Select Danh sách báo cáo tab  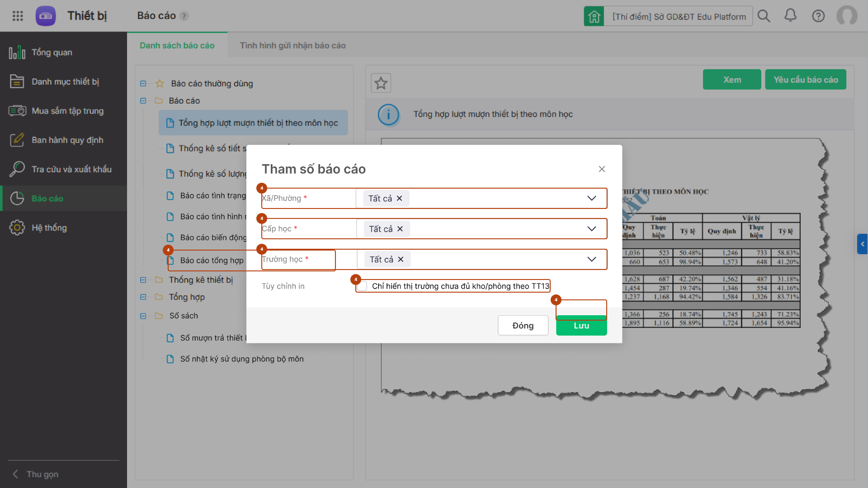pyautogui.click(x=177, y=45)
